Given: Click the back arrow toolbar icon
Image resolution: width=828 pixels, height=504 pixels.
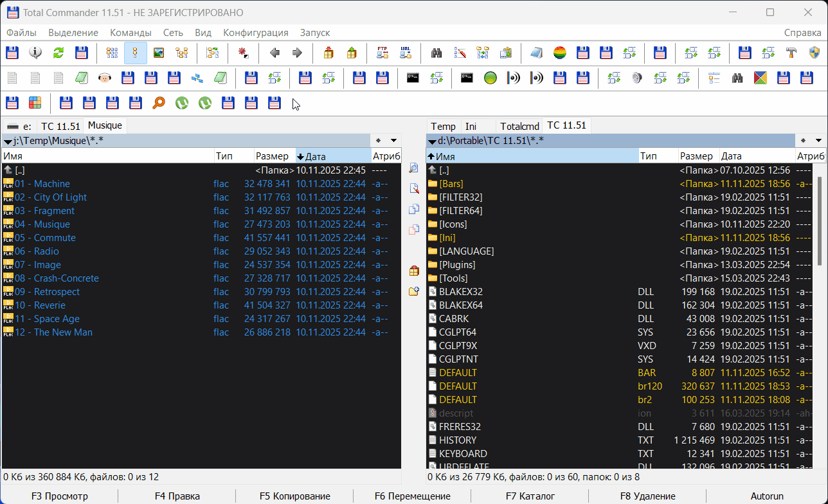Looking at the screenshot, I should [x=274, y=53].
